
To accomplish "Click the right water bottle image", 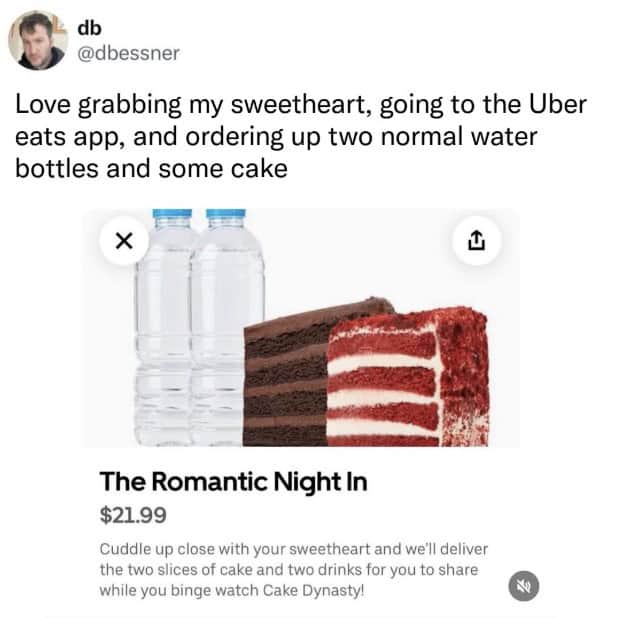I will pyautogui.click(x=227, y=320).
